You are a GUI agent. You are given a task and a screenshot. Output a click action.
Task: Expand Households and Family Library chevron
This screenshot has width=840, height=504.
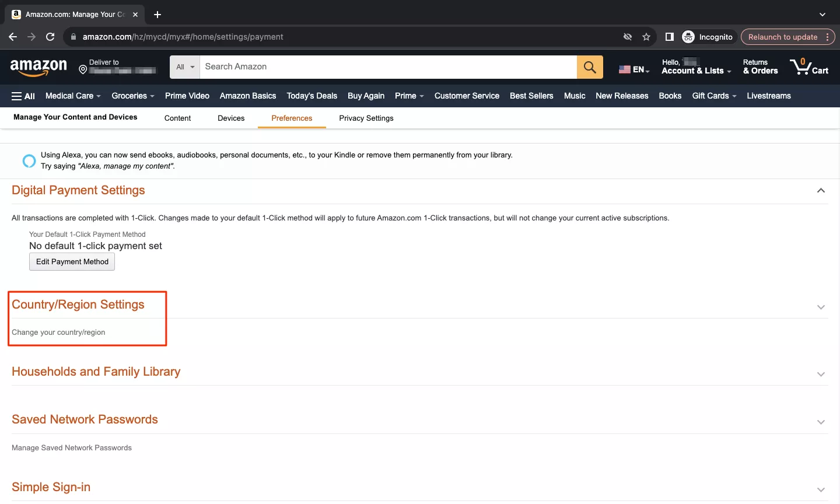(821, 374)
